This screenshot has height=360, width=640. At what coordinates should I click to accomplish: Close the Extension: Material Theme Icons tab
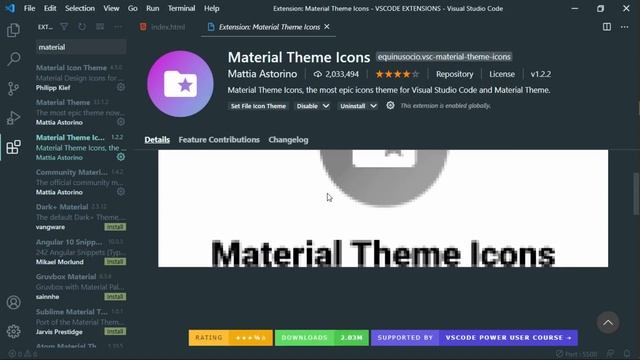(x=327, y=27)
